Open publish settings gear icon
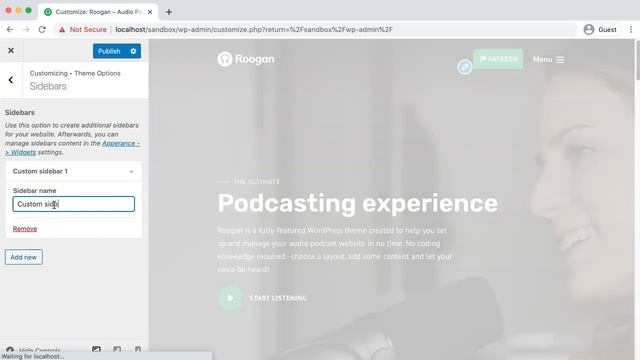The width and height of the screenshot is (640, 360). [x=133, y=51]
